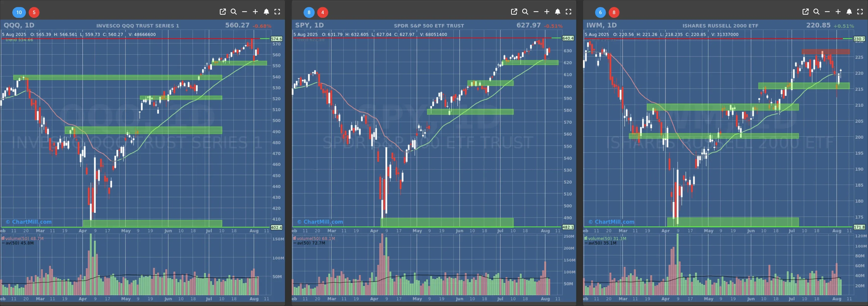This screenshot has height=306, width=868.
Task: Open QQQ chart in a new window
Action: point(223,12)
